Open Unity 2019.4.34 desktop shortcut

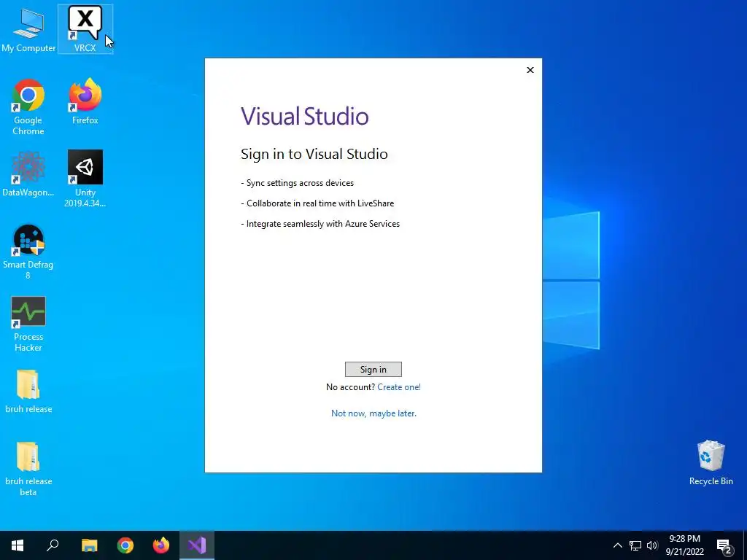point(85,179)
